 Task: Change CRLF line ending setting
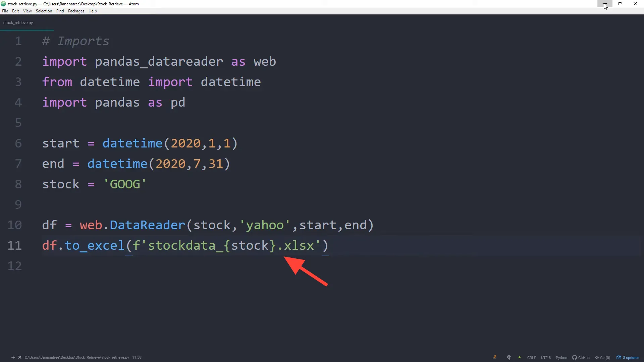(531, 358)
